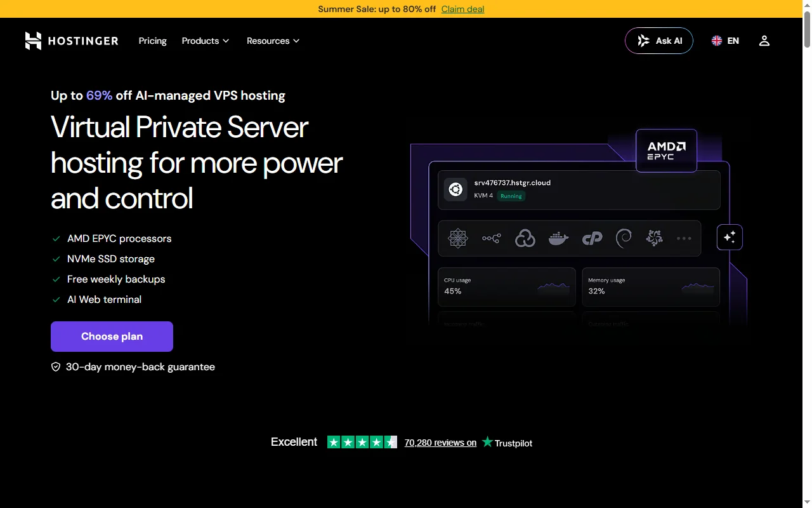Select the icon next to the Debian swirl
The height and width of the screenshot is (508, 812).
[x=654, y=238]
